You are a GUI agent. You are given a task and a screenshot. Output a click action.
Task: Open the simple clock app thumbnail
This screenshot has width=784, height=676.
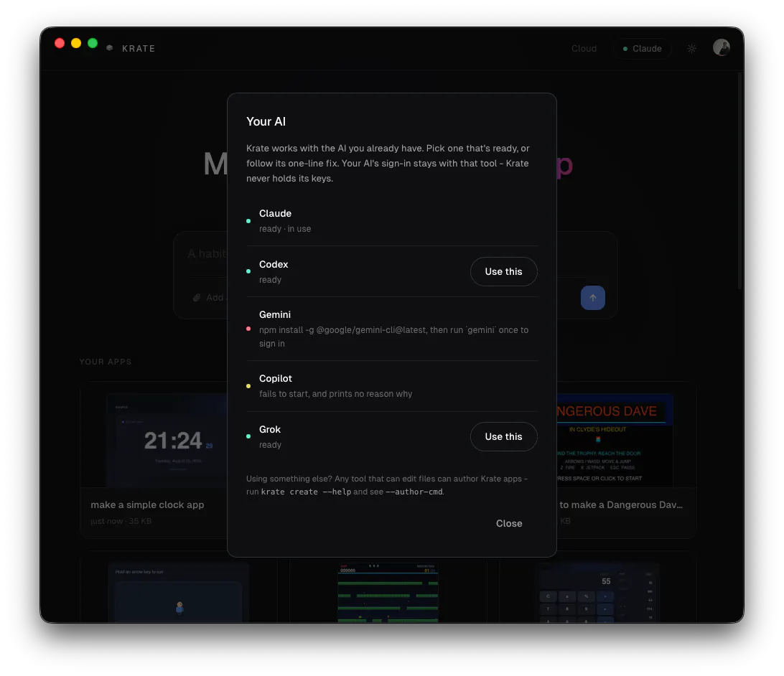[x=167, y=440]
